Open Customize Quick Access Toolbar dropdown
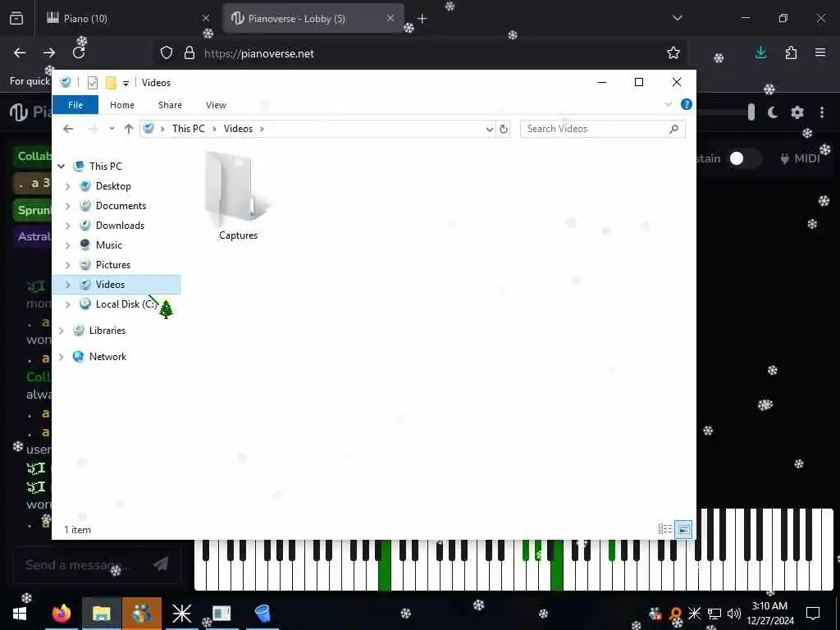The height and width of the screenshot is (630, 840). (x=126, y=83)
